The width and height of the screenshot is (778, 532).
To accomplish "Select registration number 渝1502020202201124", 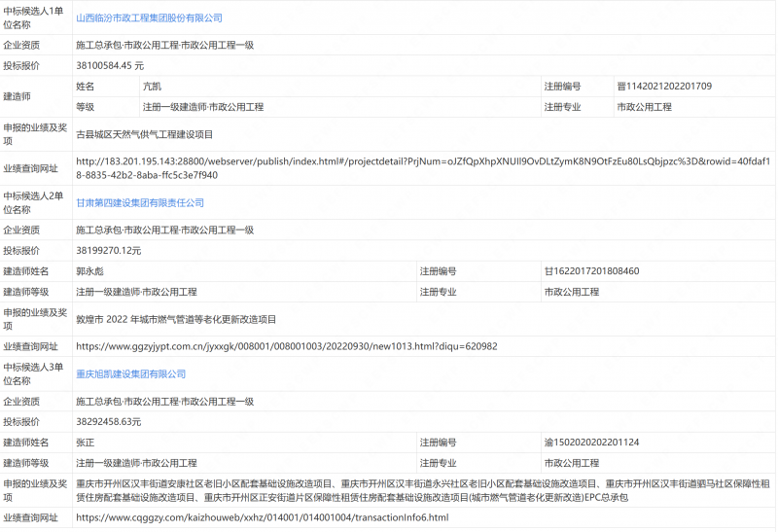I will click(591, 443).
